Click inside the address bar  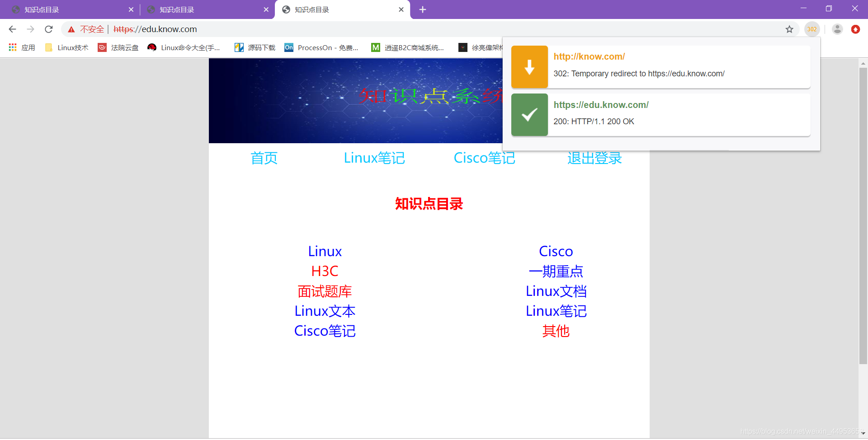click(271, 29)
